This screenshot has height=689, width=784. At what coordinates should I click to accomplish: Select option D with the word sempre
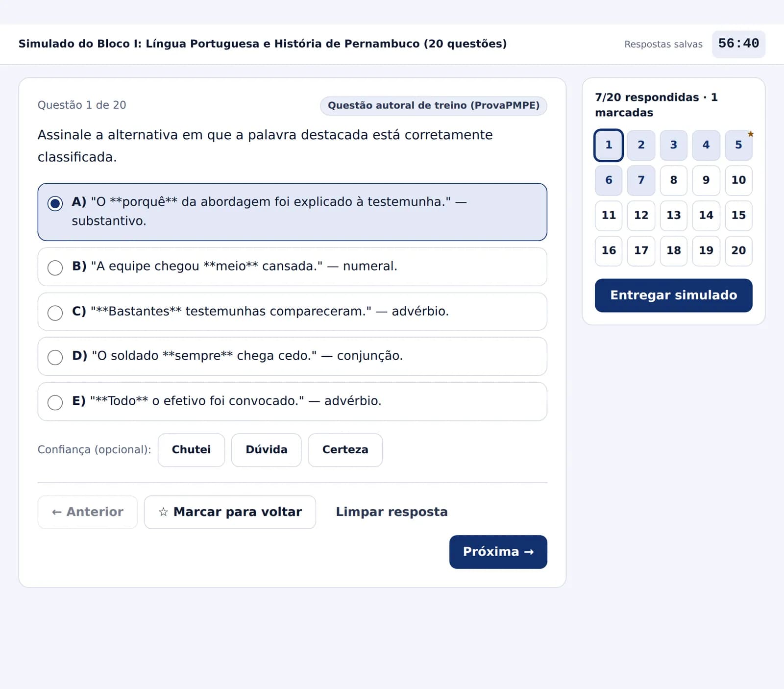(292, 356)
